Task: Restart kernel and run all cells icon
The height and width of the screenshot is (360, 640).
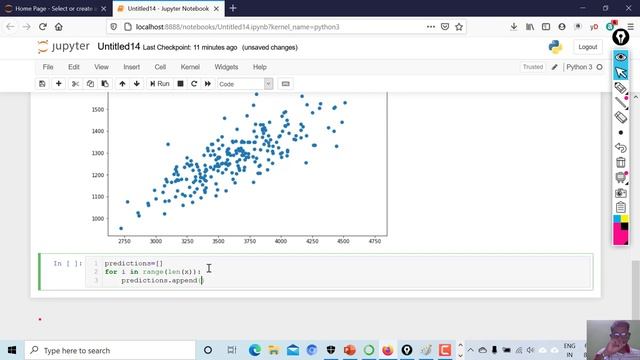Action: coord(208,84)
